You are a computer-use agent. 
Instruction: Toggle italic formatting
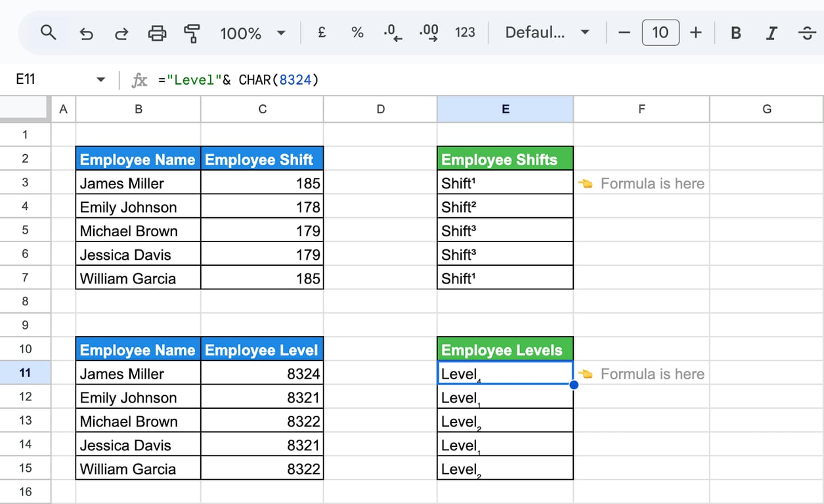coord(772,33)
